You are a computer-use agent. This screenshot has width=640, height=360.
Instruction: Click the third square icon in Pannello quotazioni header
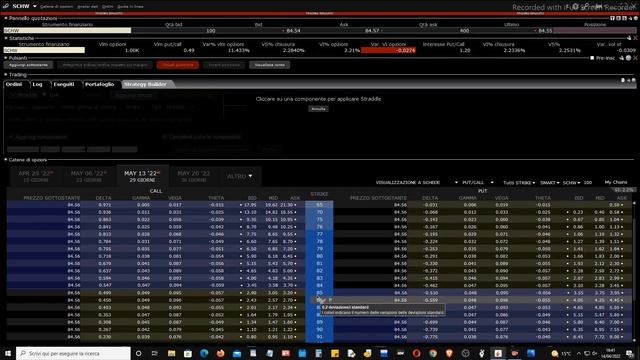pos(624,18)
